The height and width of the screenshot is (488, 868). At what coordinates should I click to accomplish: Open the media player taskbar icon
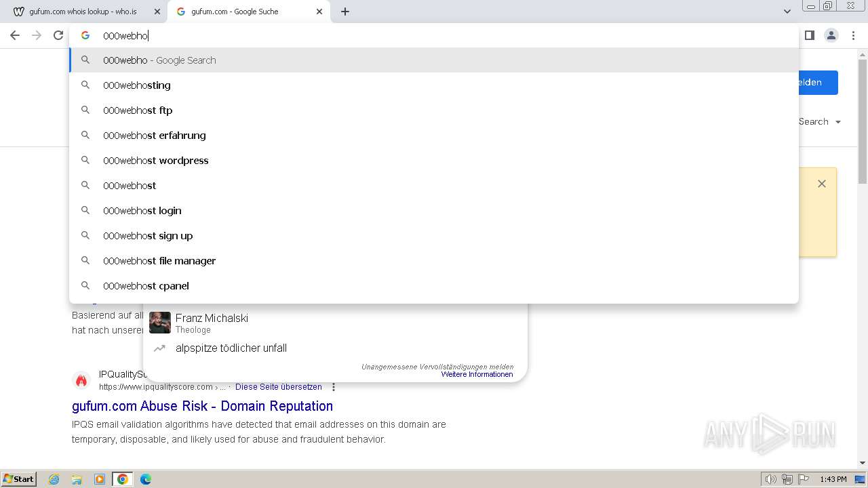click(100, 479)
